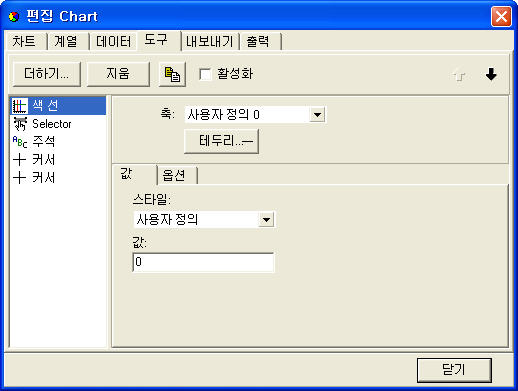Click the 값 input field containing 0
This screenshot has width=518, height=391.
click(203, 262)
